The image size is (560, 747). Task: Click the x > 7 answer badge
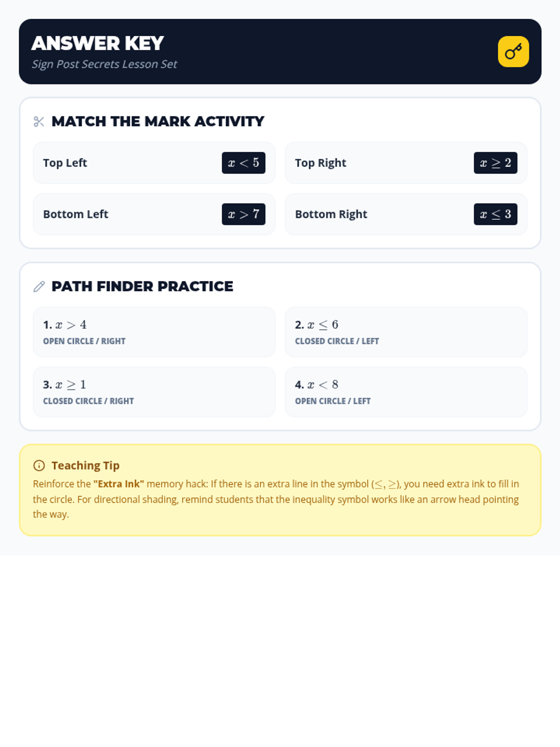(243, 214)
